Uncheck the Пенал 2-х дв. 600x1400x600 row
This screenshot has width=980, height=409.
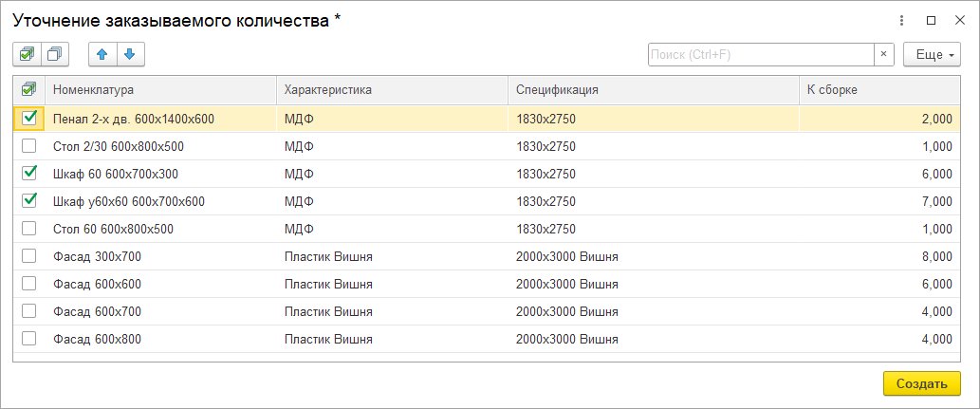[29, 119]
